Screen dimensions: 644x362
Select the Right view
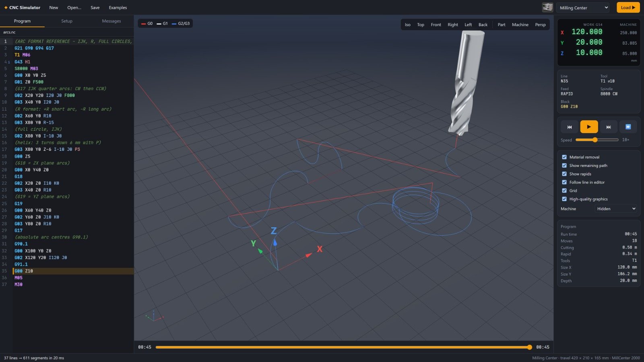(453, 25)
